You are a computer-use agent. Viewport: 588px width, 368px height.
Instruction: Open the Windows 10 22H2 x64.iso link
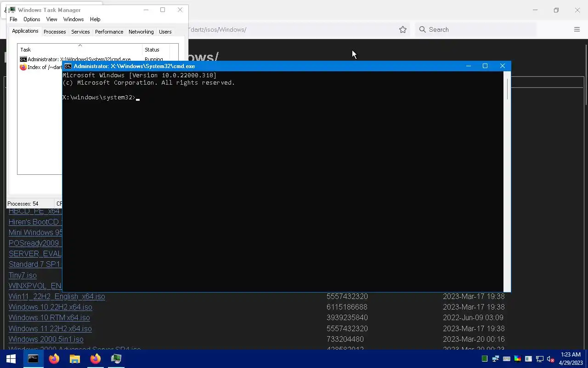click(51, 307)
